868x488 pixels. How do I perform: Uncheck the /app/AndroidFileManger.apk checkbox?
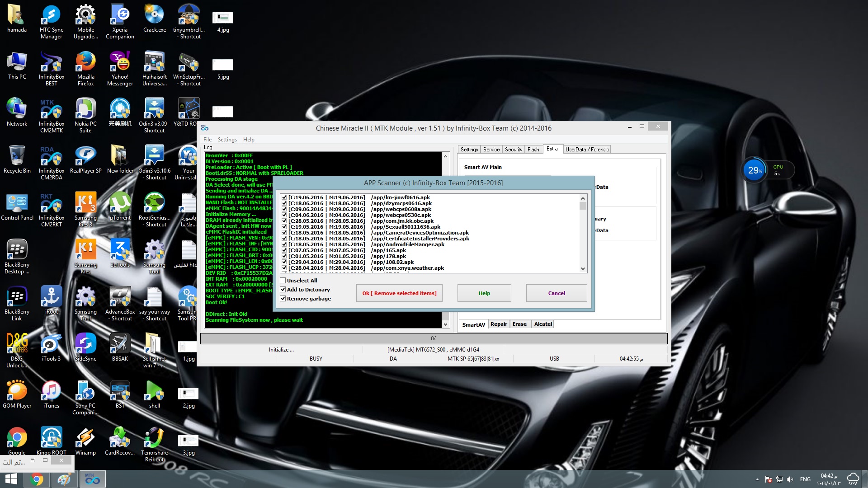(x=284, y=244)
